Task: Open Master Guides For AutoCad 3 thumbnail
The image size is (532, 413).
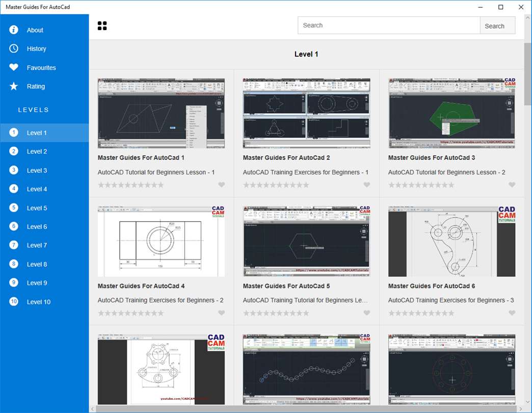Action: [x=451, y=113]
